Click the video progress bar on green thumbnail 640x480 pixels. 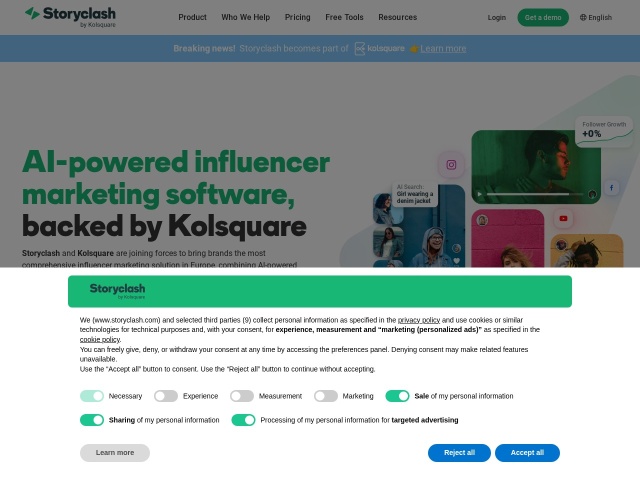point(535,194)
